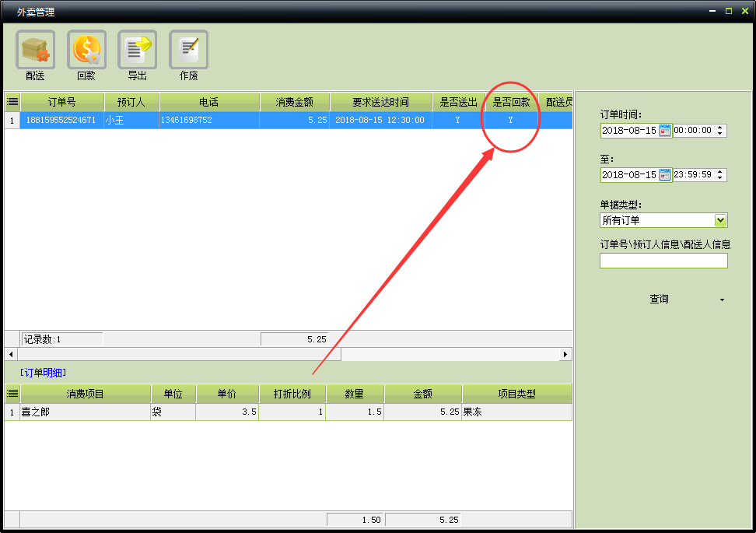Click the horizontal scrollbar thumb

[x=179, y=354]
